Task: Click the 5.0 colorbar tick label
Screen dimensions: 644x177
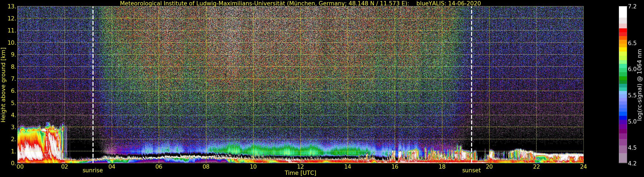Action: (632, 121)
